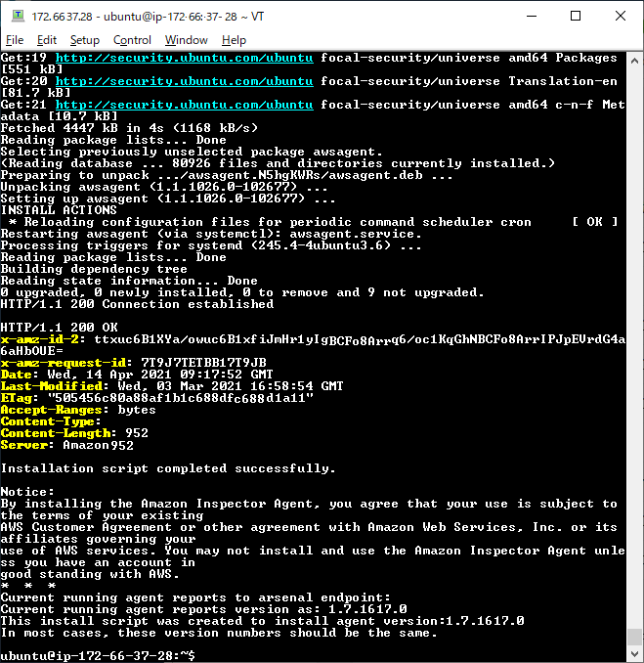Minimize the Tera Term window
The height and width of the screenshot is (663, 644).
tap(530, 17)
